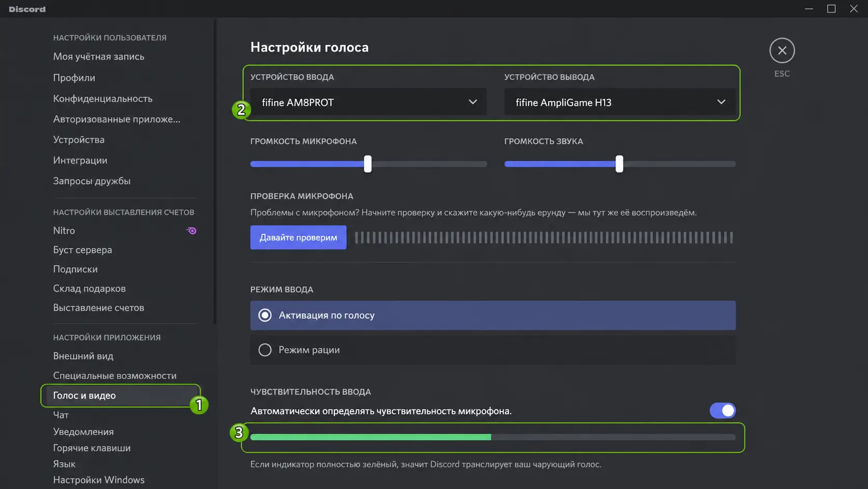Adjust the microphone volume slider handle
The height and width of the screenshot is (489, 868).
(368, 164)
